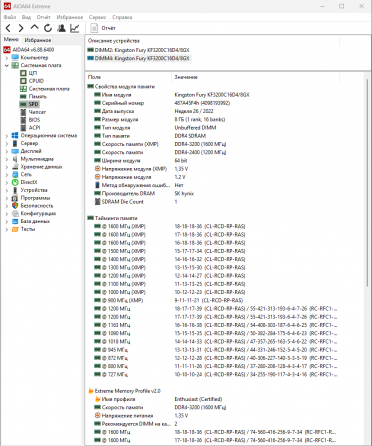Select the BIOS tree item
The image size is (372, 446).
[x=34, y=120]
